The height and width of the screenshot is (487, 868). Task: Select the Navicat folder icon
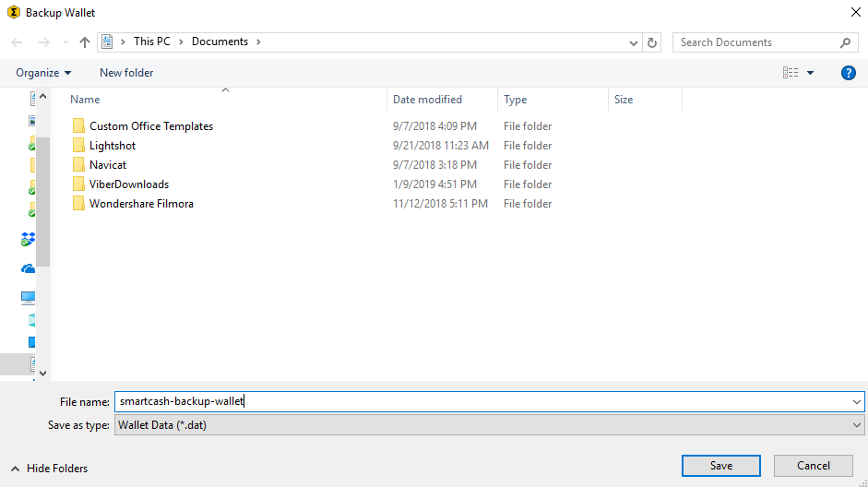tap(78, 164)
